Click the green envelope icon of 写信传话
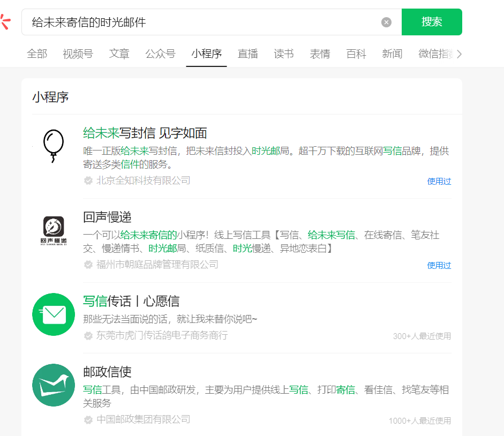Screen dimensions: 504x436 point(54,314)
